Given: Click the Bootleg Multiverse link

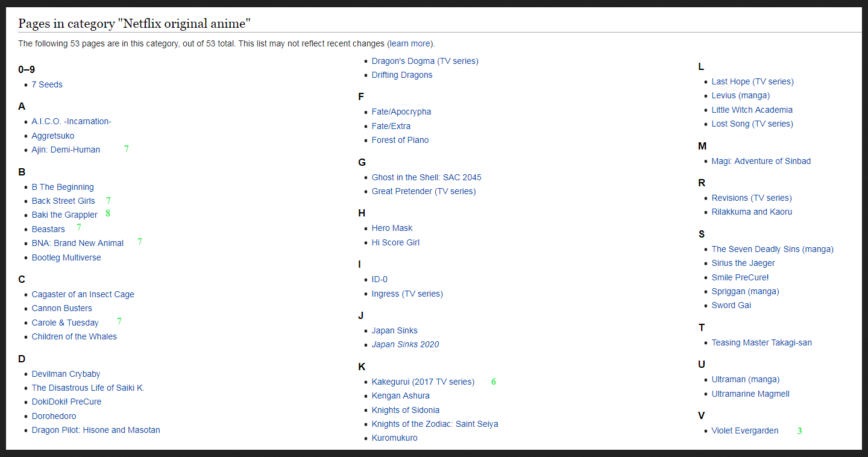Looking at the screenshot, I should (x=66, y=257).
